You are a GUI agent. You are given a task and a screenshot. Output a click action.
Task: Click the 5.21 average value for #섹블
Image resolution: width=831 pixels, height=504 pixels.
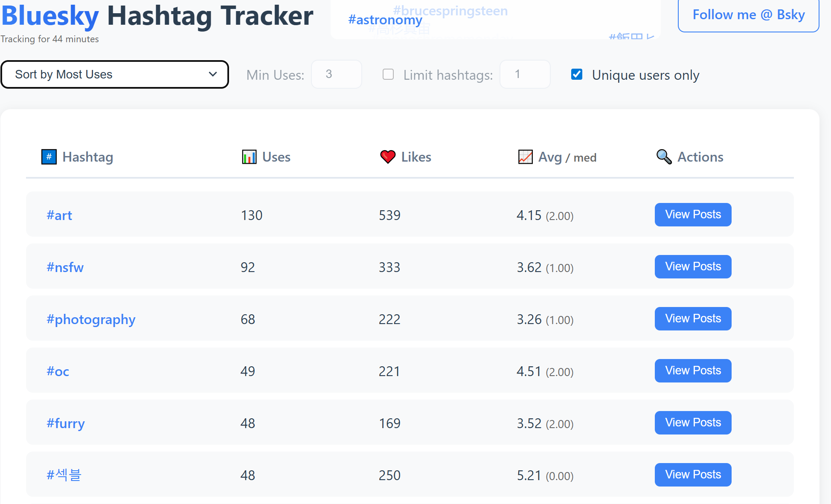click(x=529, y=475)
